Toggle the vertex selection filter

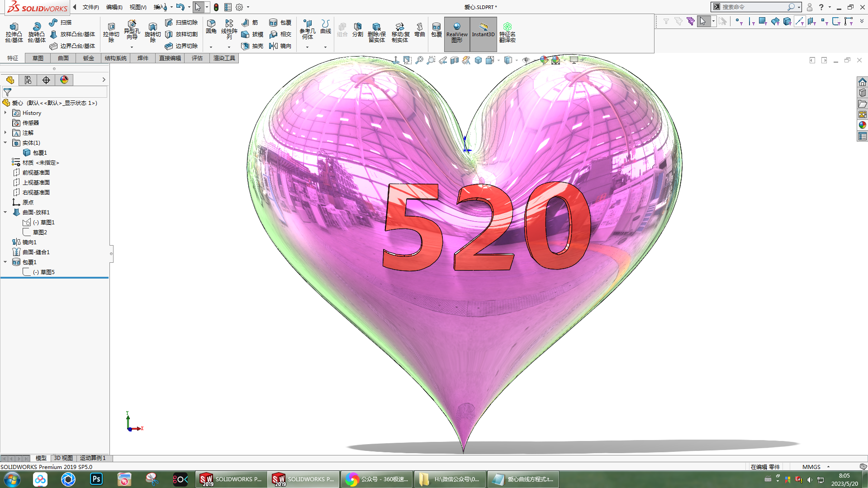tap(738, 21)
